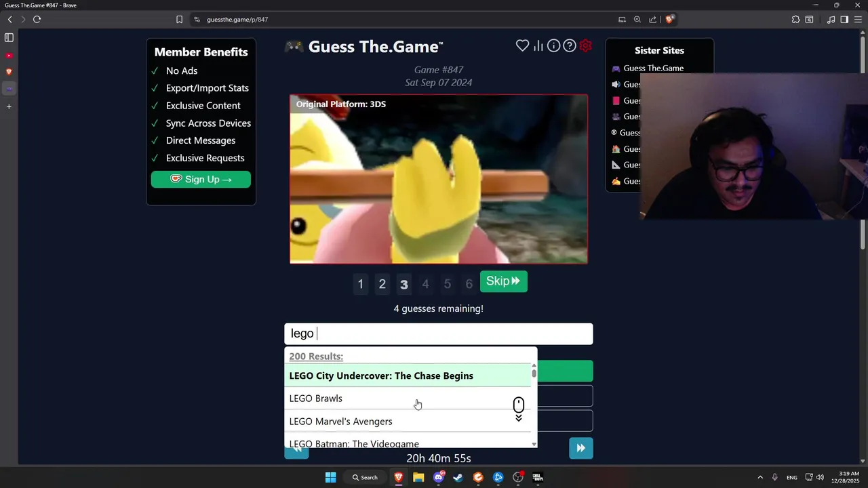This screenshot has height=488, width=868.
Task: Choose LEGO City Undercover: The Chase Begins suggestion
Action: click(408, 375)
